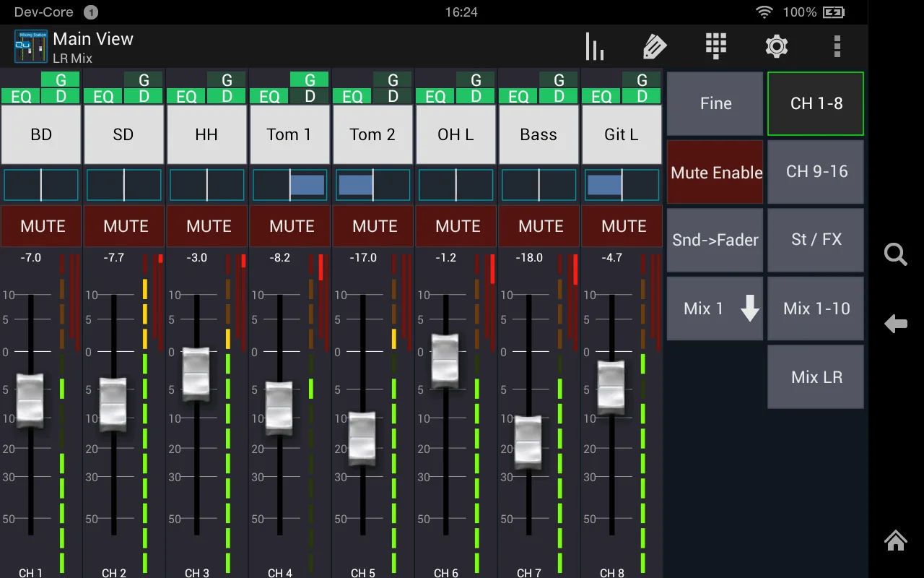The image size is (924, 578).
Task: Mute the Bass channel
Action: click(540, 226)
